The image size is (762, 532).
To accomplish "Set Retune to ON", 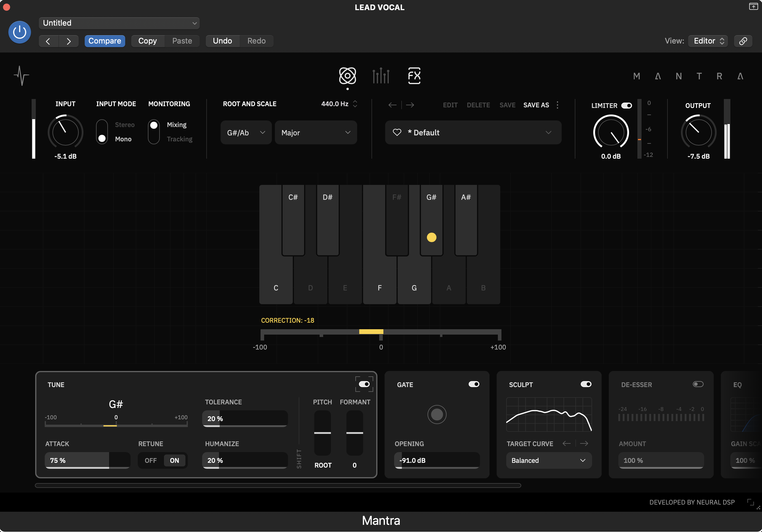I will (x=175, y=460).
